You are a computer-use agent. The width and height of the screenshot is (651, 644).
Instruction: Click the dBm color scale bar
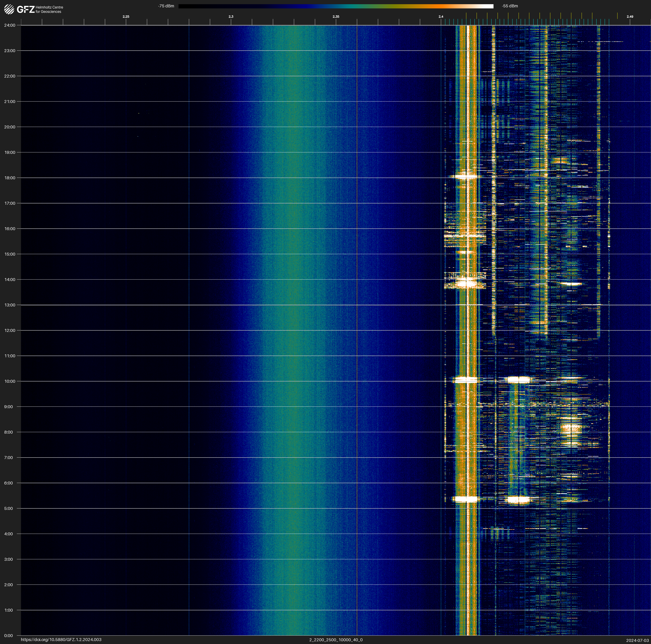336,6
